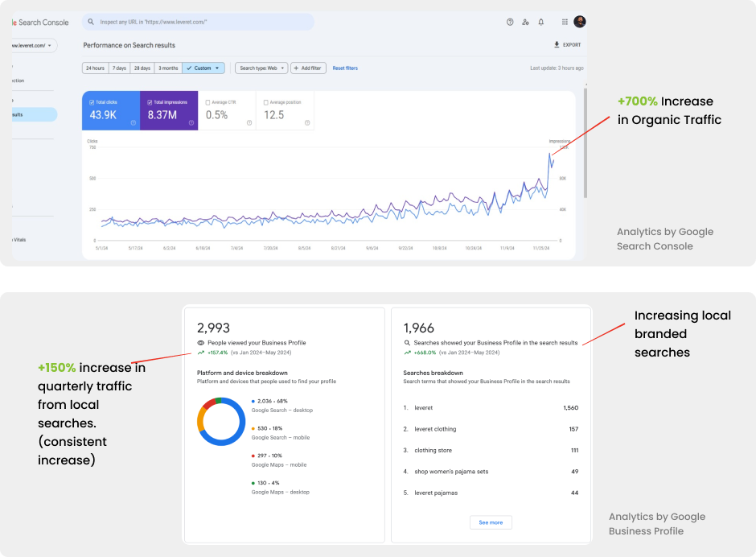The image size is (756, 557).
Task: Select the 28 days date tab
Action: click(x=142, y=68)
